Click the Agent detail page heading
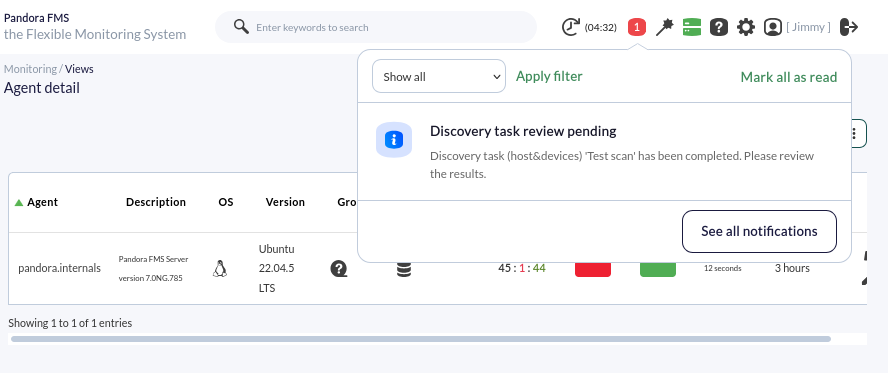Viewport: 888px width, 373px height. coord(42,88)
